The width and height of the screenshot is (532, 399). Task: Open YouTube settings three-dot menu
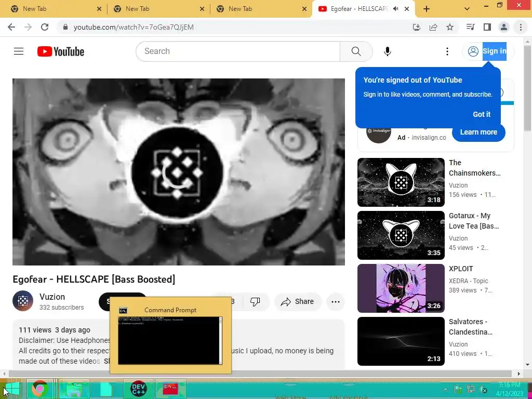pyautogui.click(x=447, y=51)
